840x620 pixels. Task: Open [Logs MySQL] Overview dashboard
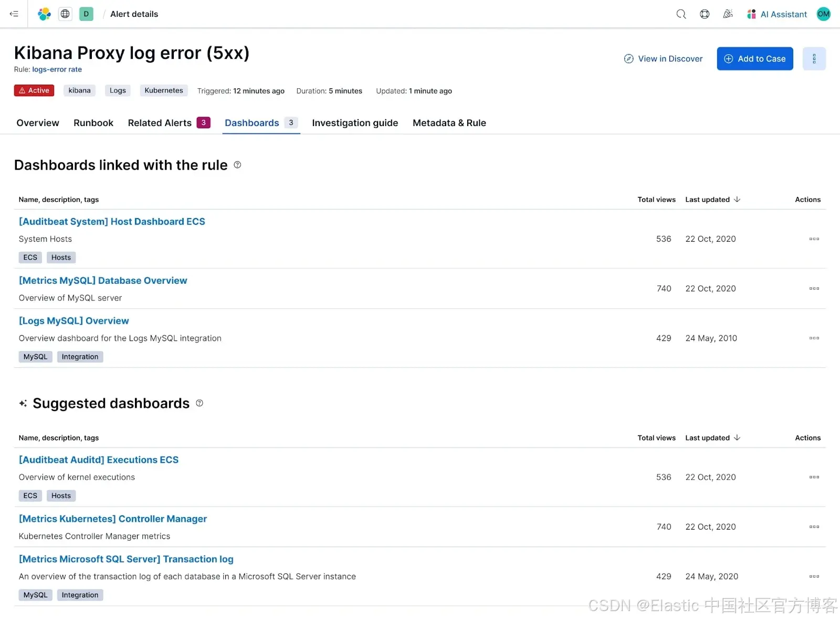(x=74, y=321)
